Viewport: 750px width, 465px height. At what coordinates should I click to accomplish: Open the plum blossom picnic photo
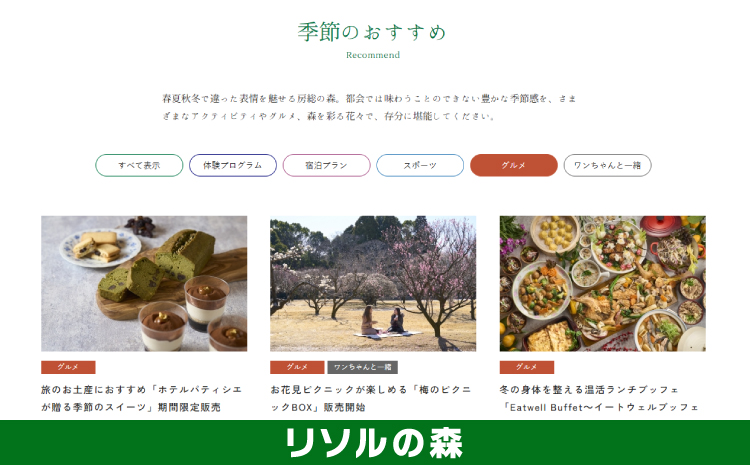tap(373, 284)
